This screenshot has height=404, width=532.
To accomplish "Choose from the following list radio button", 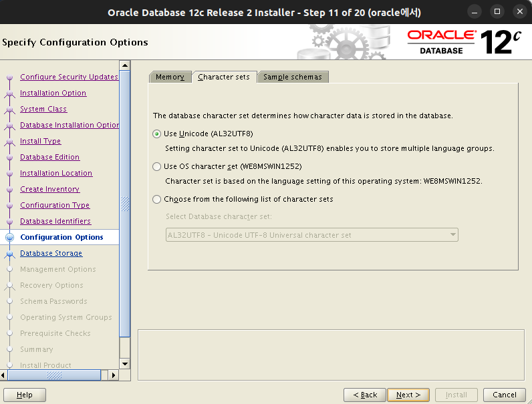I will 156,199.
